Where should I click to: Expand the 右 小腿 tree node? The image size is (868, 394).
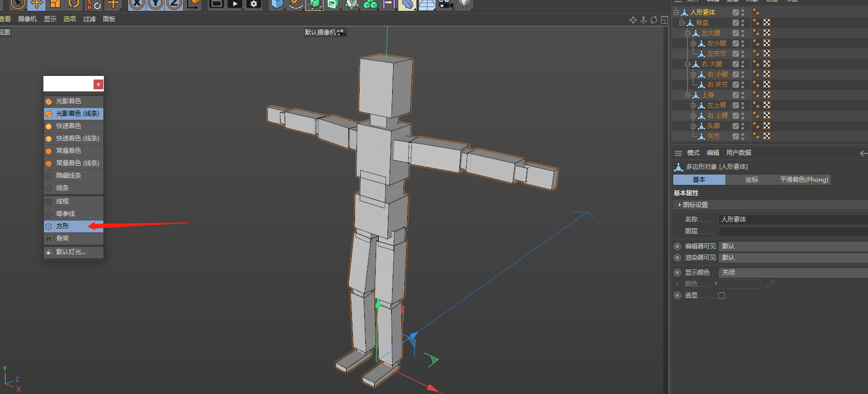693,74
